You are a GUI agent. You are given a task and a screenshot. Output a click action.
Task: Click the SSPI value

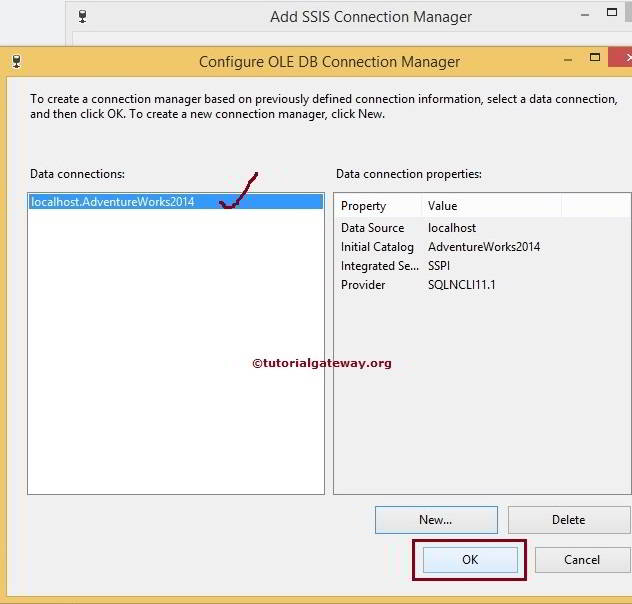(439, 266)
